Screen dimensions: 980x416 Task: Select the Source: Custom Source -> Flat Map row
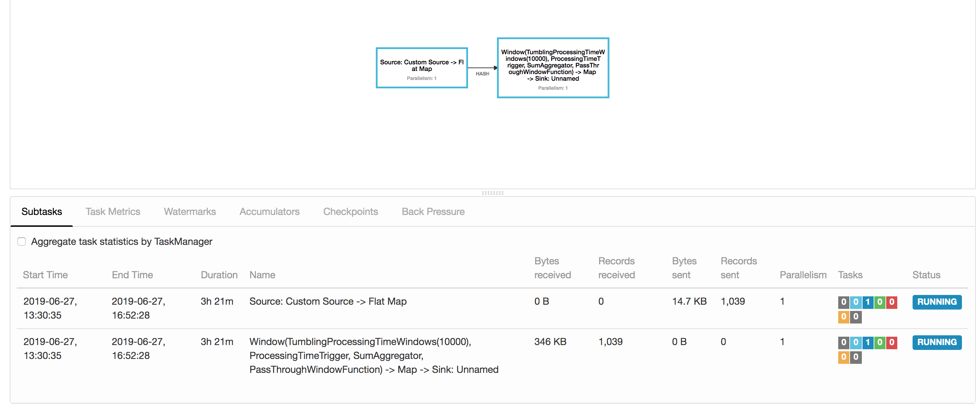pyautogui.click(x=328, y=302)
